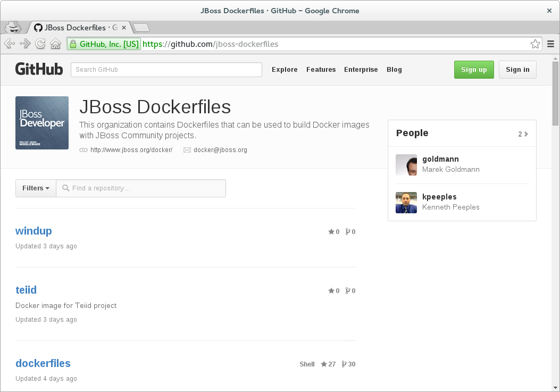Open the Chrome menu with the hamburger icon
The height and width of the screenshot is (392, 560).
[550, 44]
